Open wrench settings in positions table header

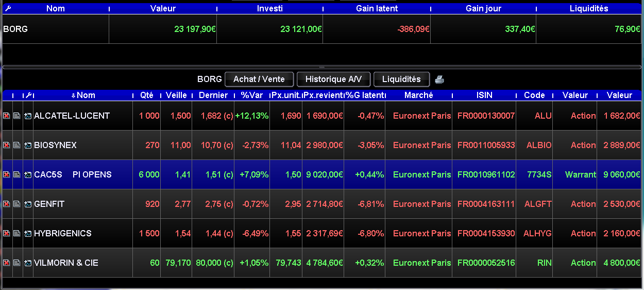pos(28,95)
